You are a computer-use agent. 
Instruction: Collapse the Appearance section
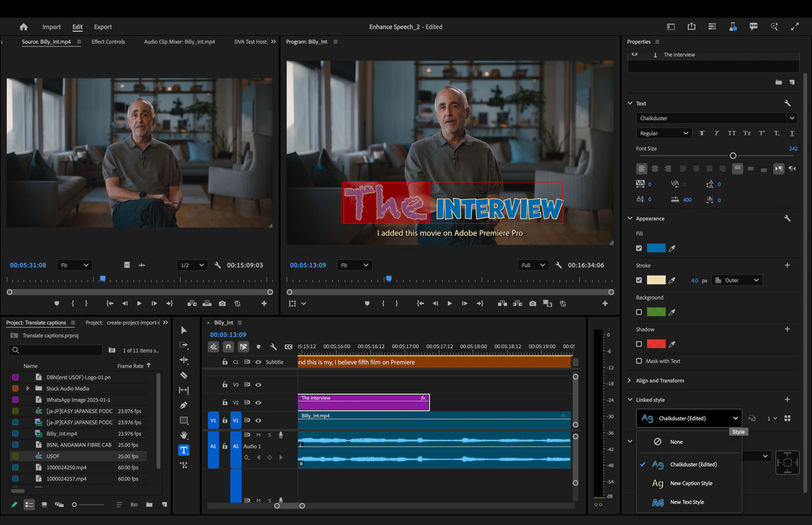630,218
